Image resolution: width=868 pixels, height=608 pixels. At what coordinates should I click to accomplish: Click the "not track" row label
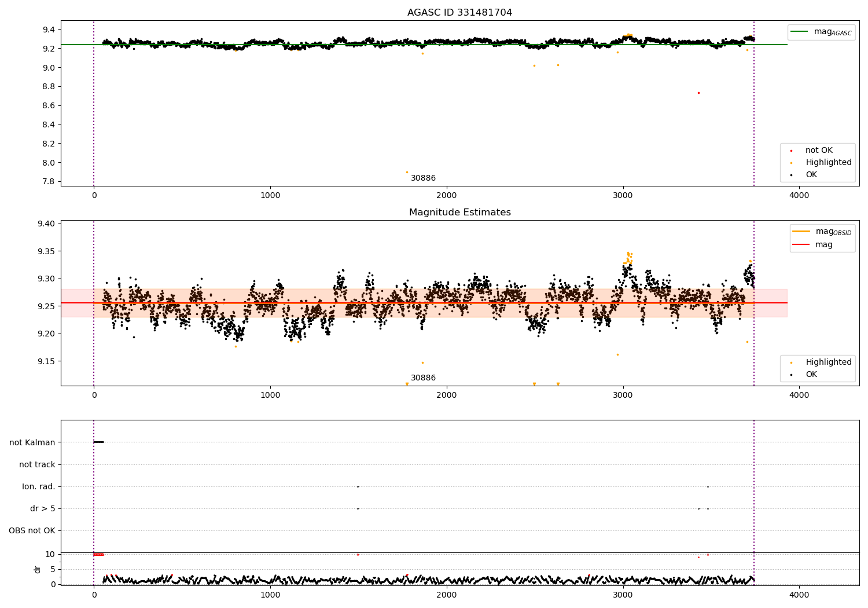pos(37,464)
